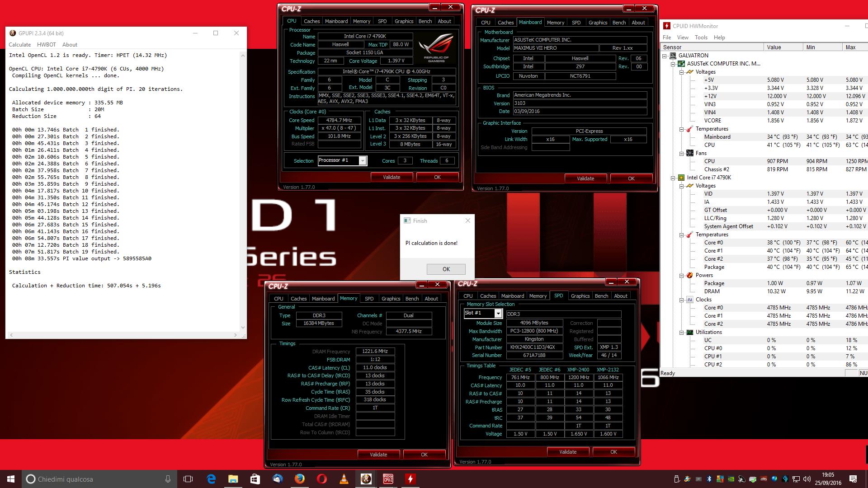This screenshot has width=868, height=488.
Task: Open the NVIDIA tray icon
Action: pyautogui.click(x=731, y=479)
